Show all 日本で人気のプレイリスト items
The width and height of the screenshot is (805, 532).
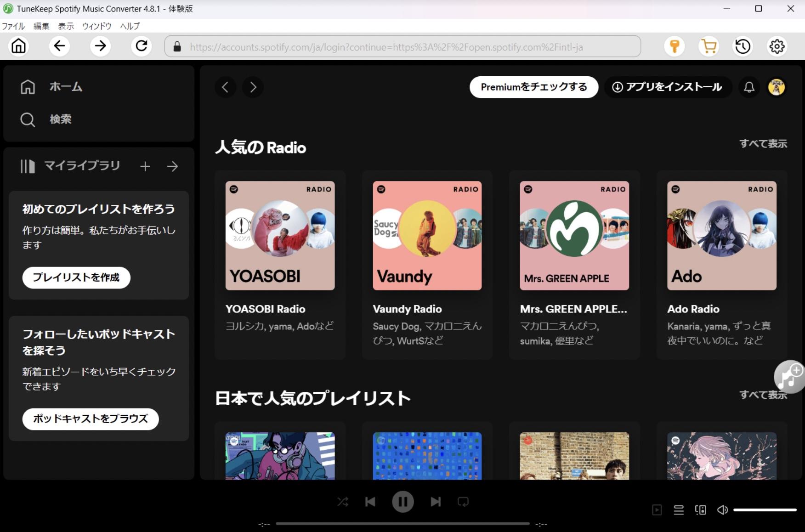[x=763, y=395]
